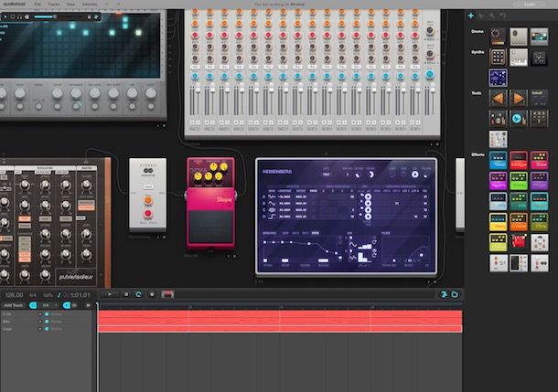Choose the blue Tonematrix synth thumbnail
The width and height of the screenshot is (558, 392).
498,78
